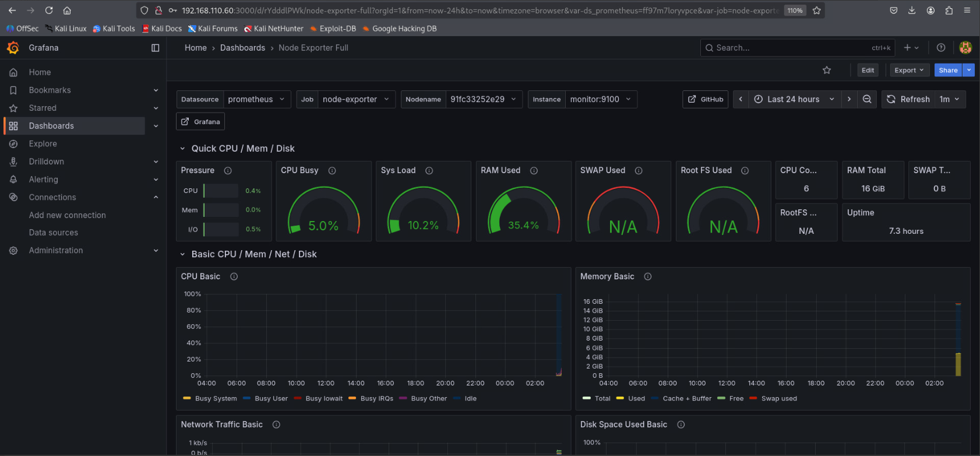
Task: Shift time range backward arrow
Action: tap(741, 100)
